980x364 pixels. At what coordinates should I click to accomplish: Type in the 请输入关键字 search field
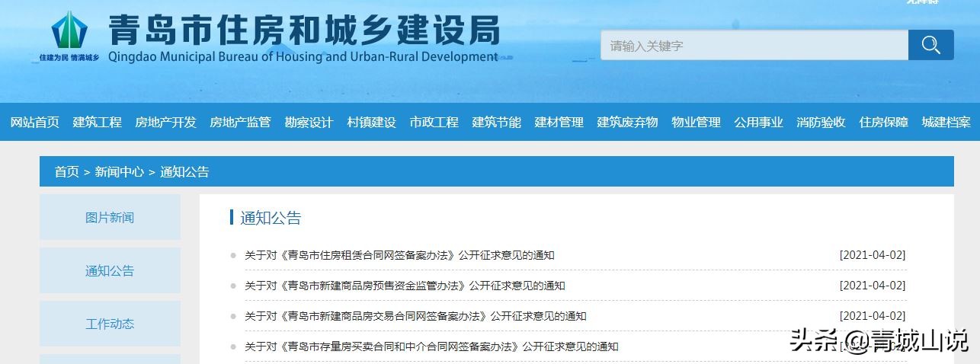click(x=753, y=46)
